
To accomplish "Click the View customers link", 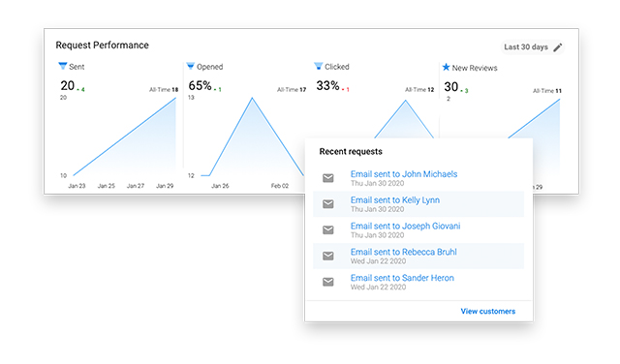I will pos(488,311).
